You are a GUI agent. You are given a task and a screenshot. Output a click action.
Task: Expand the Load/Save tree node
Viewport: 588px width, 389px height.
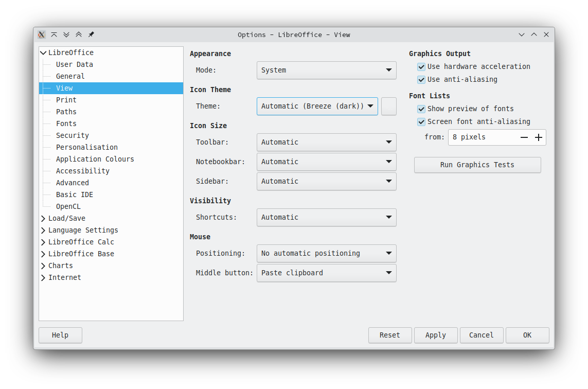coord(43,218)
